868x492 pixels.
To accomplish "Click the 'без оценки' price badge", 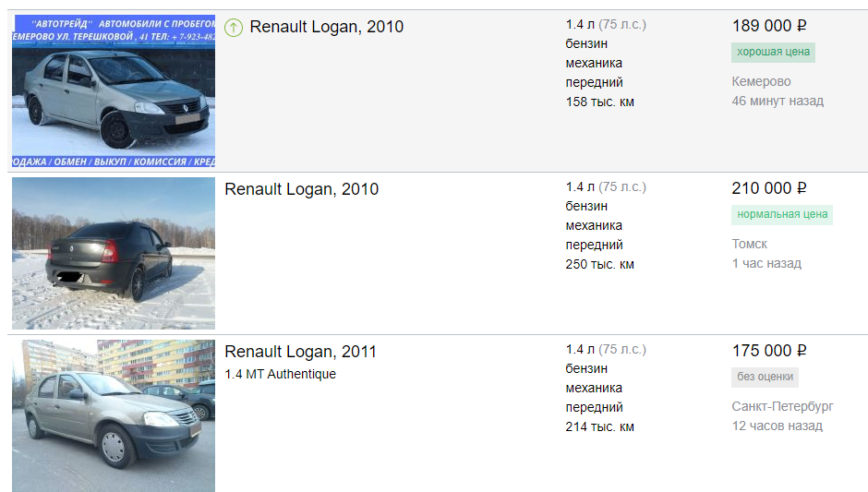I will pos(765,377).
